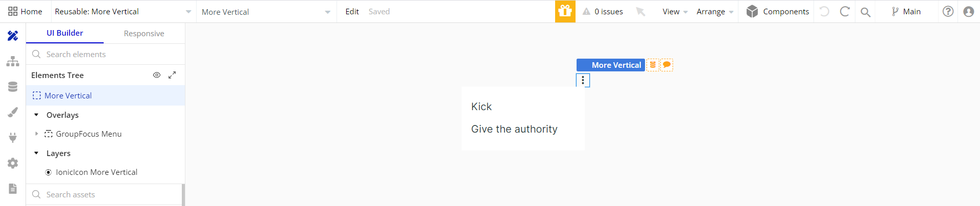This screenshot has height=206, width=980.
Task: Click the search magnifier in top bar
Action: (865, 12)
